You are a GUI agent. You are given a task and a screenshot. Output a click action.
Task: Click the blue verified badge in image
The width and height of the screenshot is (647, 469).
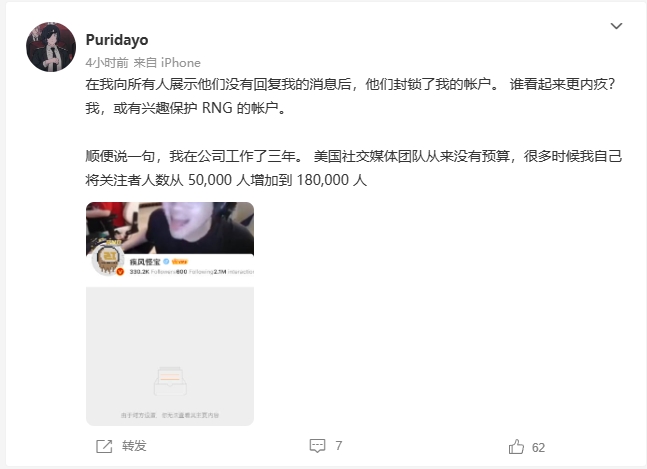coord(166,262)
